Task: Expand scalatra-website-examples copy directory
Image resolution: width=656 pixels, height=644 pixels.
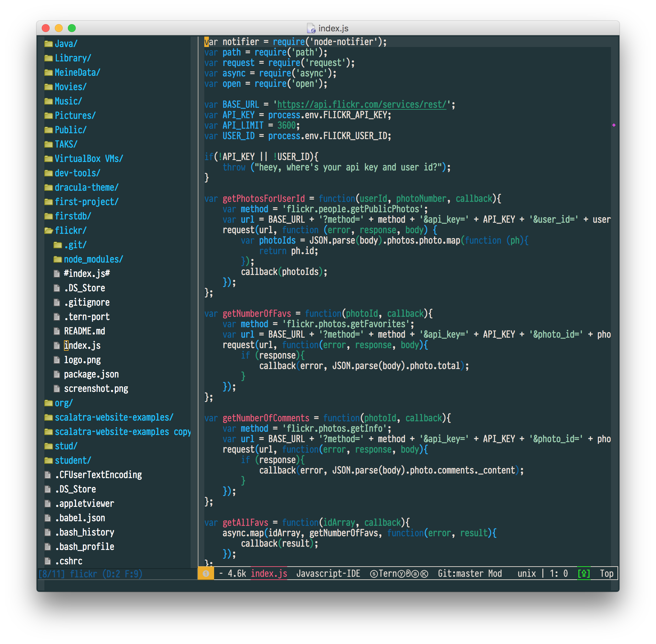Action: click(x=123, y=432)
